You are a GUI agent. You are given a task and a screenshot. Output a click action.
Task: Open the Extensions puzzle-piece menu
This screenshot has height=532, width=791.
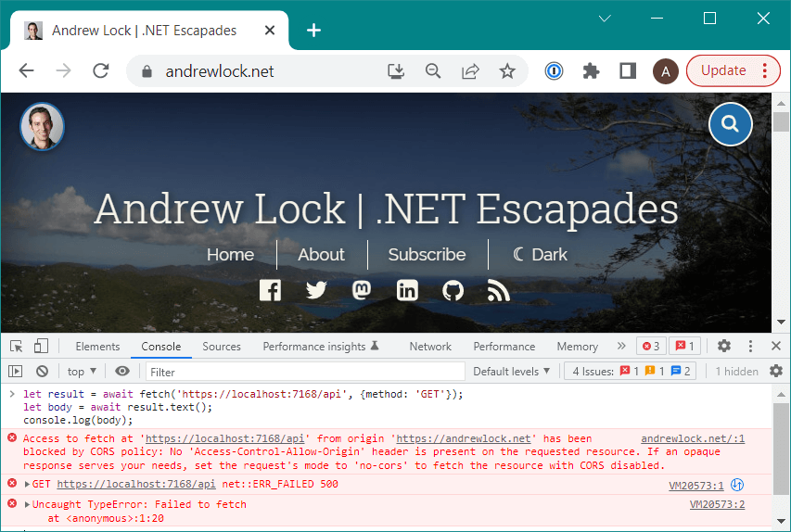click(x=591, y=71)
